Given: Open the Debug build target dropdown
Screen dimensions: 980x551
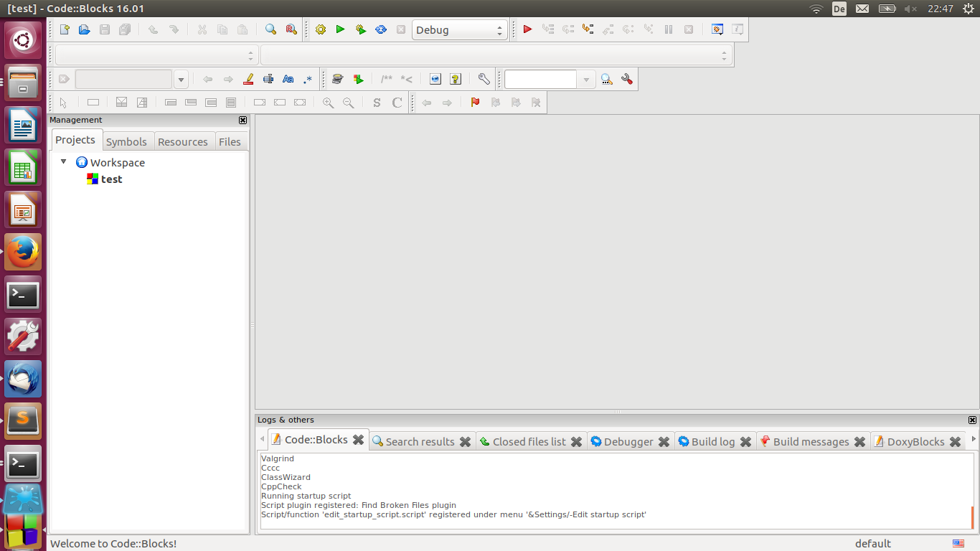Looking at the screenshot, I should tap(459, 30).
